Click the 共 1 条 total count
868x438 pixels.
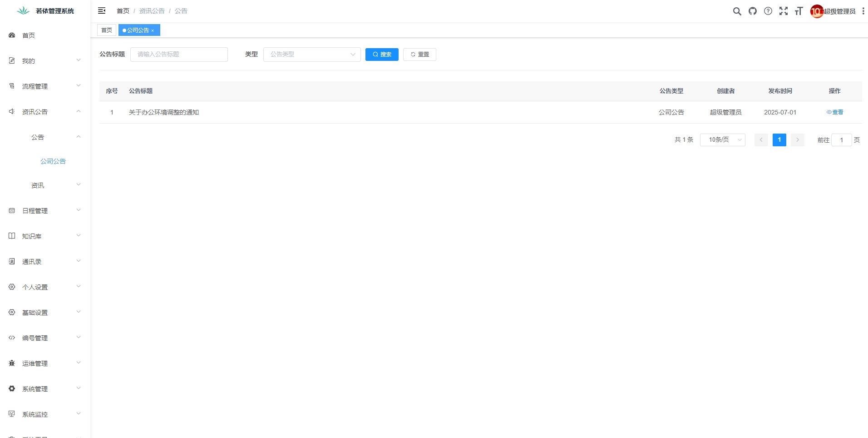(x=684, y=140)
